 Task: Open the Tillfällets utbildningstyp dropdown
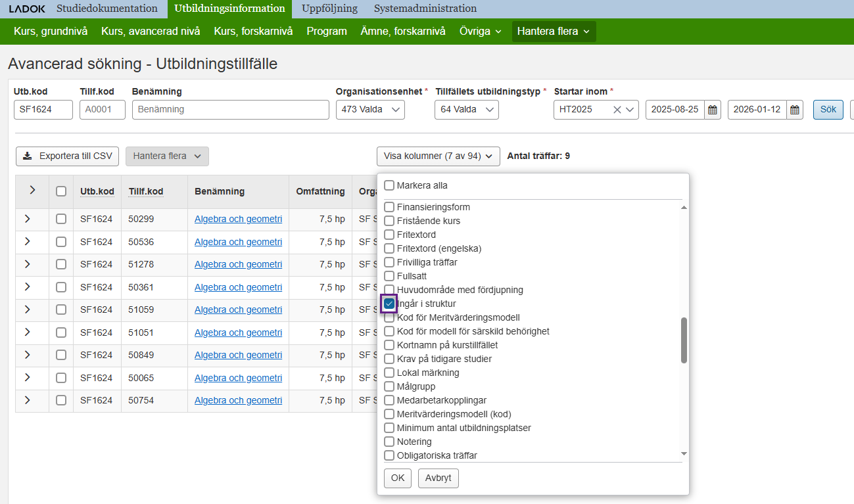(x=466, y=110)
